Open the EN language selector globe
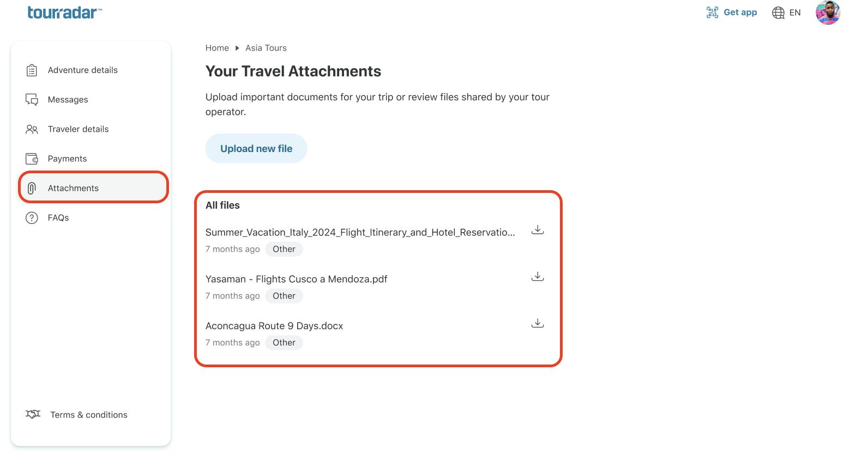 coord(778,13)
